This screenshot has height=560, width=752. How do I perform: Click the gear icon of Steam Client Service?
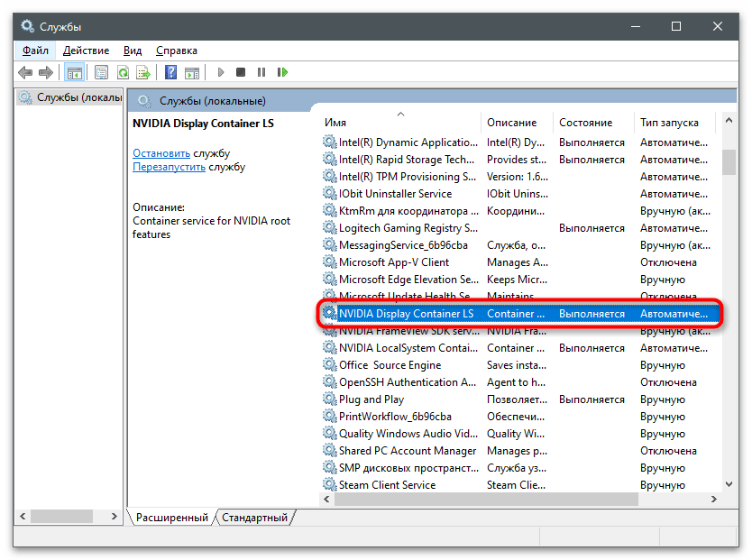point(329,485)
